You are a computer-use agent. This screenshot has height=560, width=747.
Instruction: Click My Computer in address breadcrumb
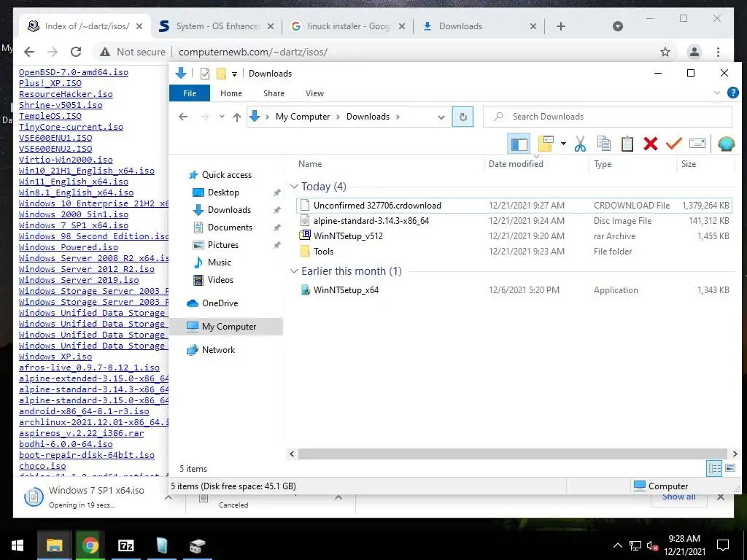click(303, 117)
